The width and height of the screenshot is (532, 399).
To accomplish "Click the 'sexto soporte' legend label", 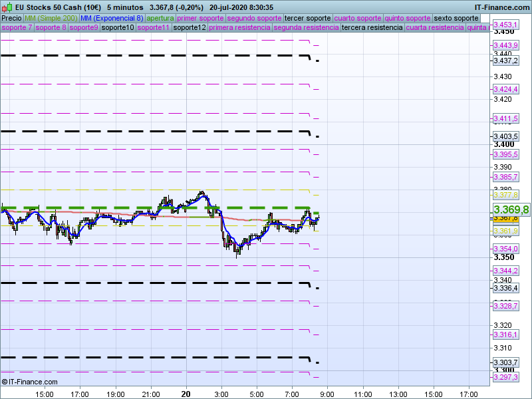I will (456, 18).
